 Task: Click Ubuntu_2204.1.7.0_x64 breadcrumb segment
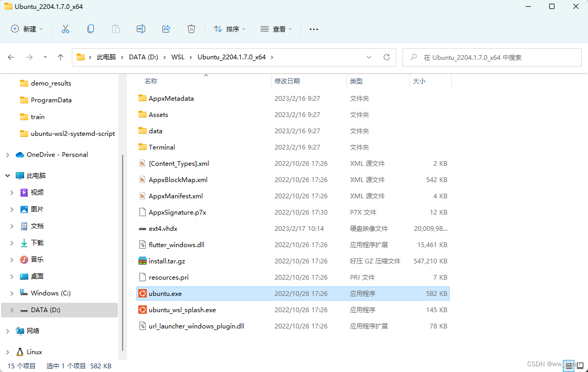pyautogui.click(x=232, y=57)
